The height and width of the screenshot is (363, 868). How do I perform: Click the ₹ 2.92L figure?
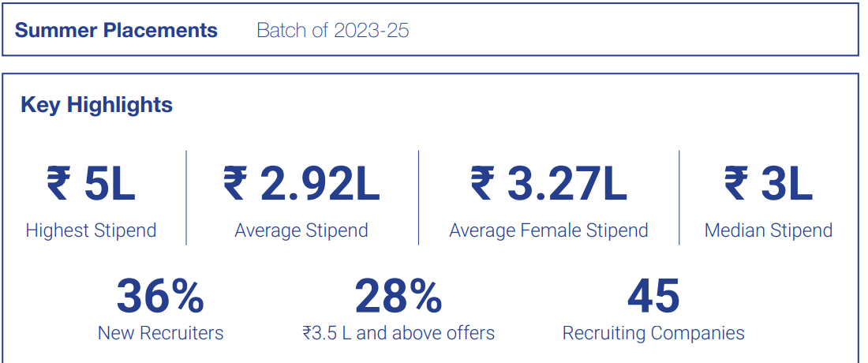[301, 184]
